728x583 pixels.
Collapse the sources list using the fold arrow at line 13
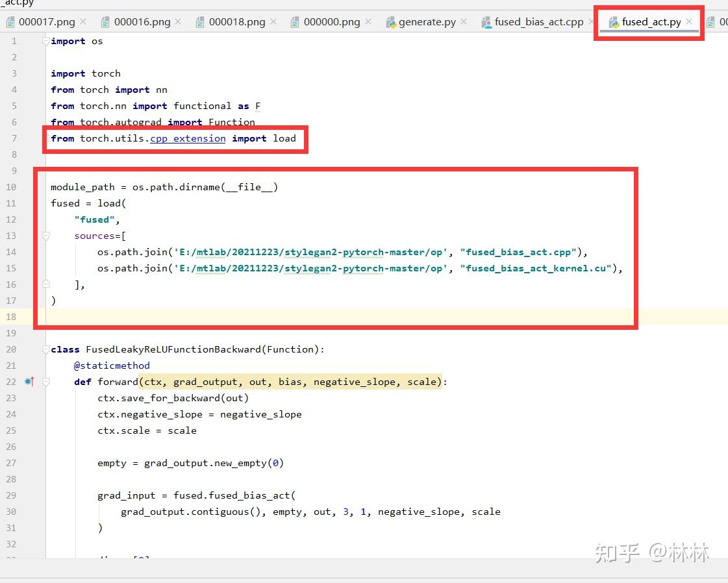[x=44, y=236]
